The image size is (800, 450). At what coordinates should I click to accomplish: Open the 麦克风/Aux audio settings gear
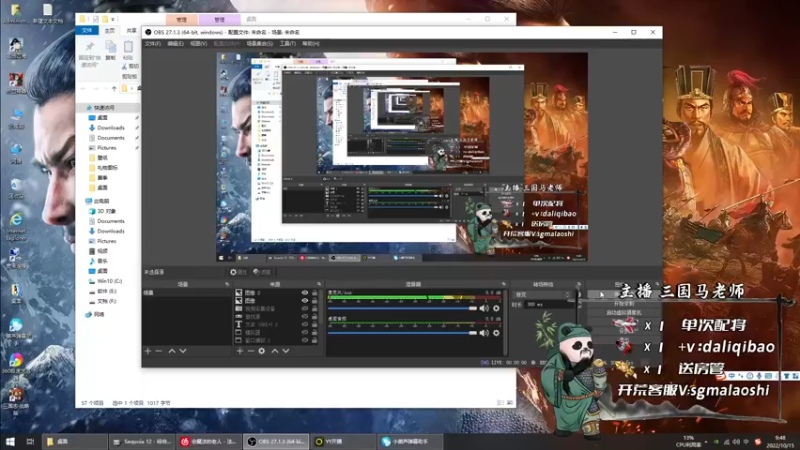point(496,308)
